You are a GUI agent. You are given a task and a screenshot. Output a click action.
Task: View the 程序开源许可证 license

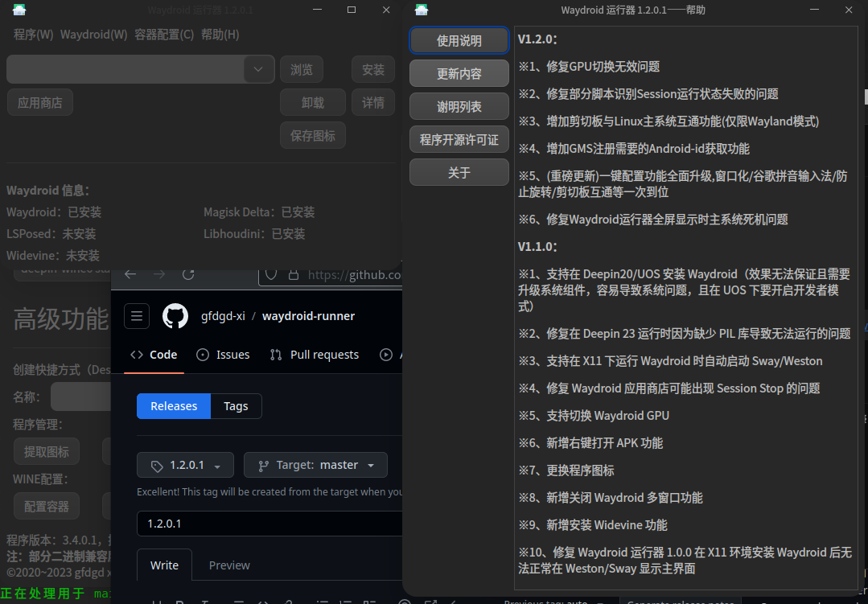click(459, 139)
